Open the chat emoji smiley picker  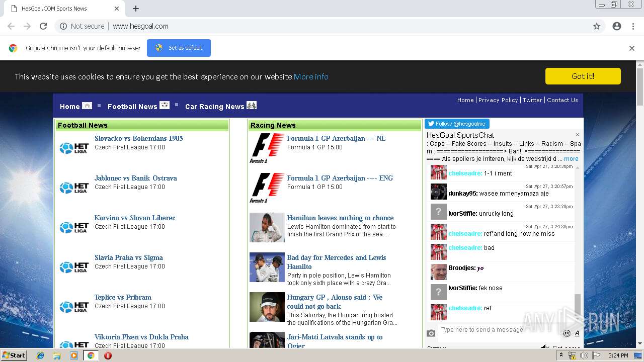(567, 333)
